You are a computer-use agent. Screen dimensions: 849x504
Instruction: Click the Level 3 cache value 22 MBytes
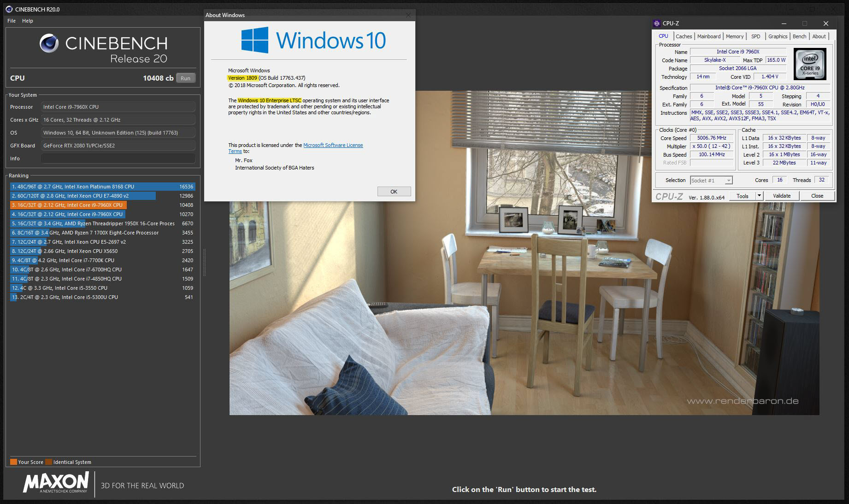[x=784, y=163]
